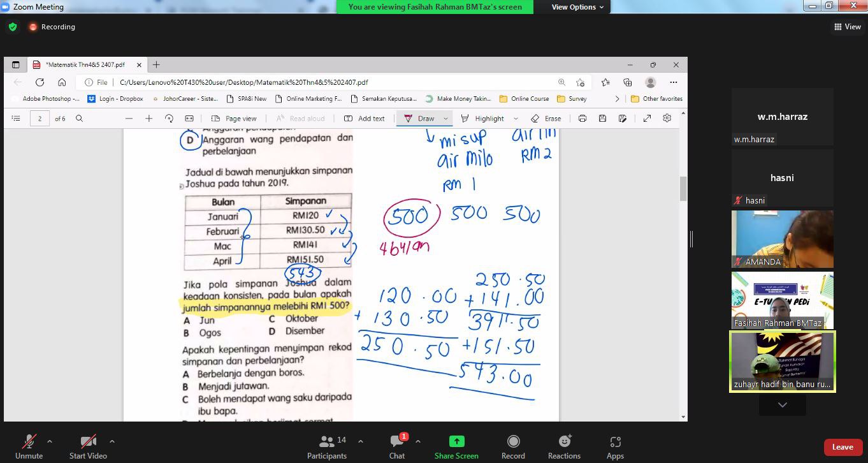The height and width of the screenshot is (463, 868).
Task: Click the Share Screen button
Action: pyautogui.click(x=456, y=446)
